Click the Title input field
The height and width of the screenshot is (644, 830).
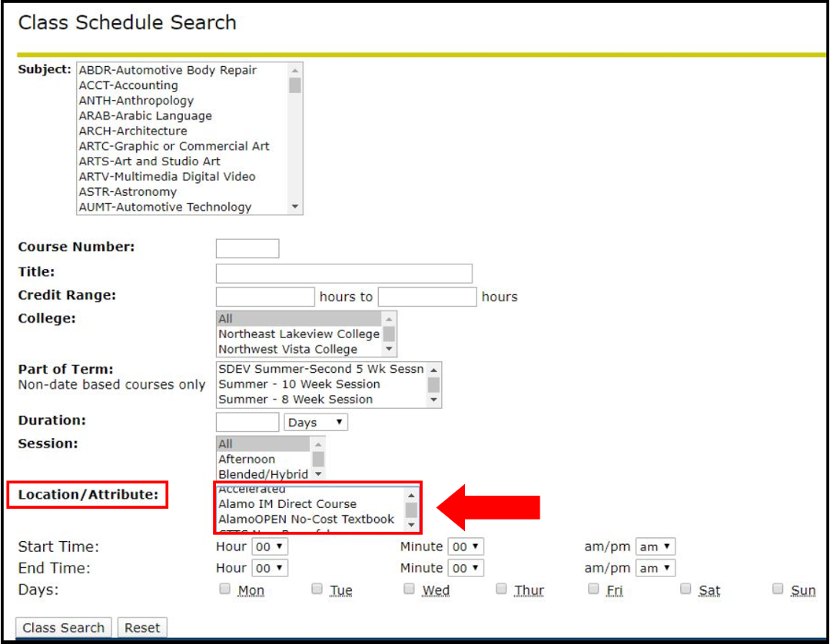click(x=344, y=274)
